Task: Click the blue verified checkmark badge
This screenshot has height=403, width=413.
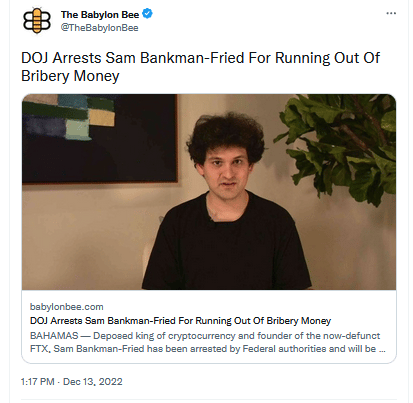Action: point(147,14)
